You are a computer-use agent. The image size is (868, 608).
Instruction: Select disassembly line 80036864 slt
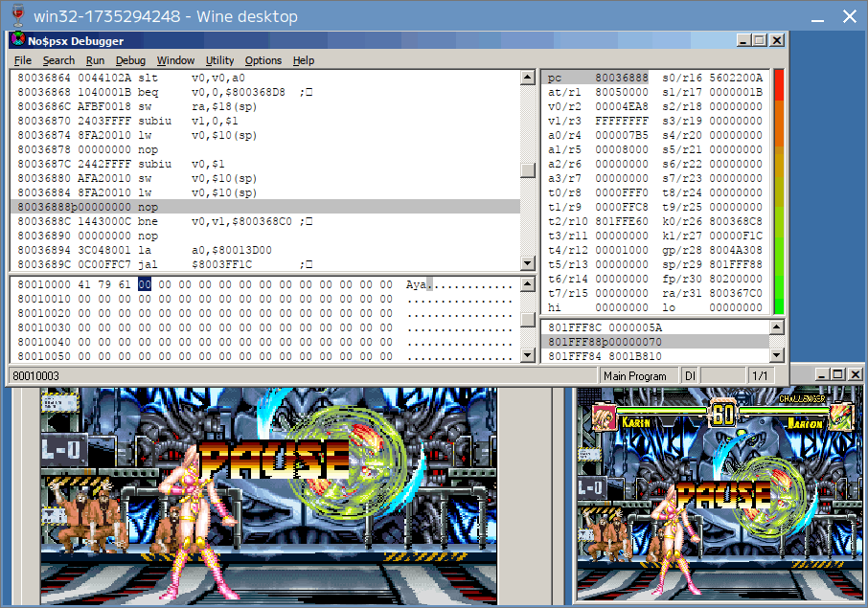click(x=265, y=78)
